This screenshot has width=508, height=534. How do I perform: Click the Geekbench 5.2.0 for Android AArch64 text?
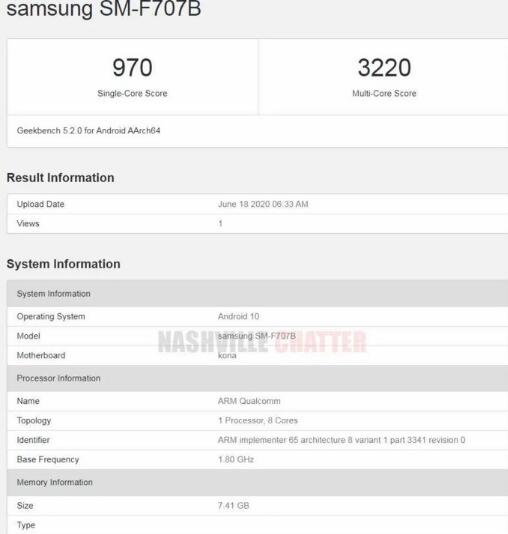pyautogui.click(x=89, y=130)
